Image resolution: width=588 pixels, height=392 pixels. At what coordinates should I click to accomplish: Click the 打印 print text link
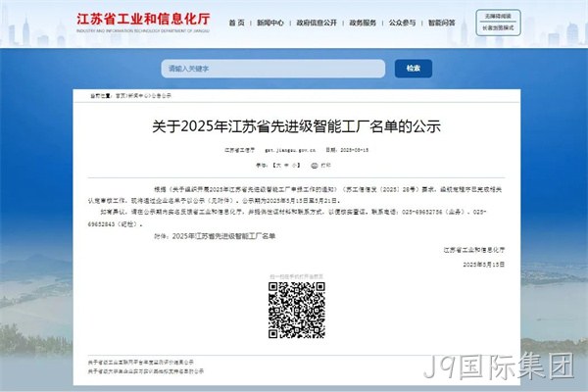326,166
